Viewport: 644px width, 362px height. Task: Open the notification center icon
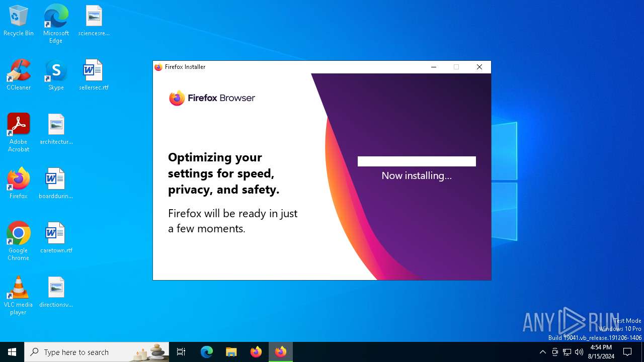[x=627, y=352]
